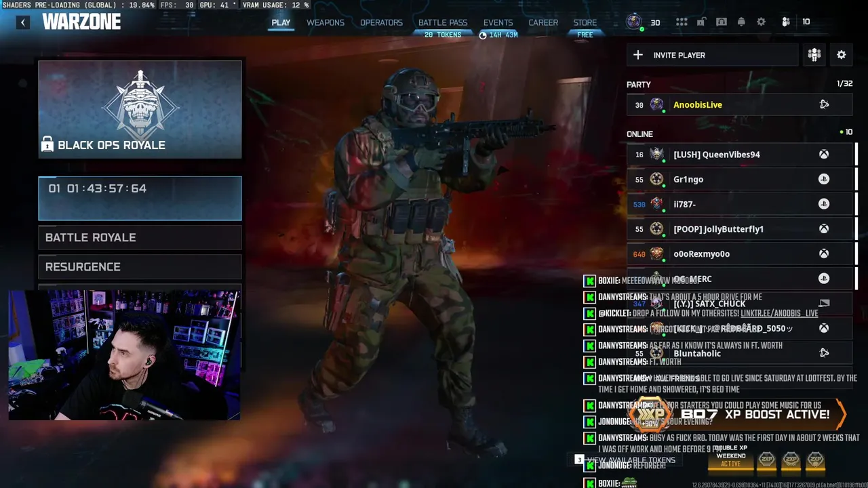This screenshot has height=488, width=868.
Task: Click linktr.ee/anoobis_live link in chat
Action: pyautogui.click(x=779, y=313)
